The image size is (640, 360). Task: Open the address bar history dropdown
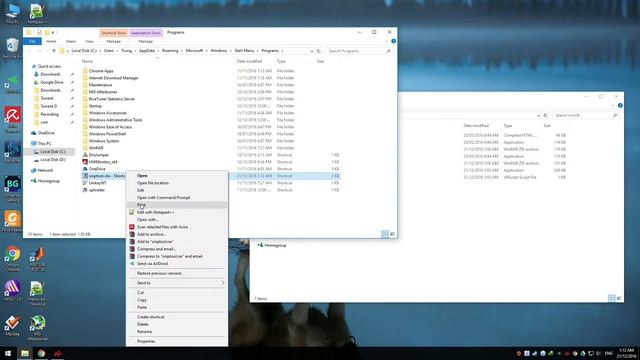(311, 51)
